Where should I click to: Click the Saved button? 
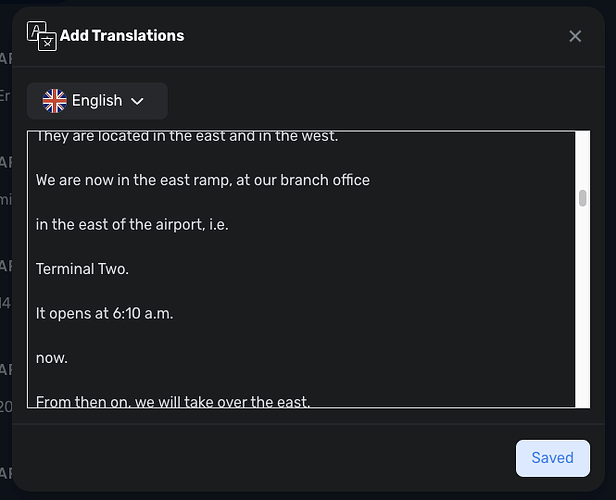click(552, 458)
